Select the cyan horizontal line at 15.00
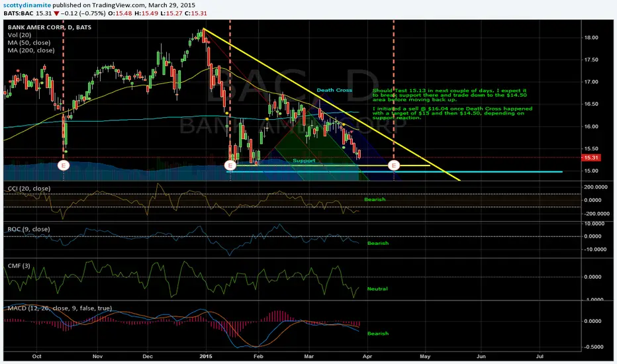 click(395, 172)
